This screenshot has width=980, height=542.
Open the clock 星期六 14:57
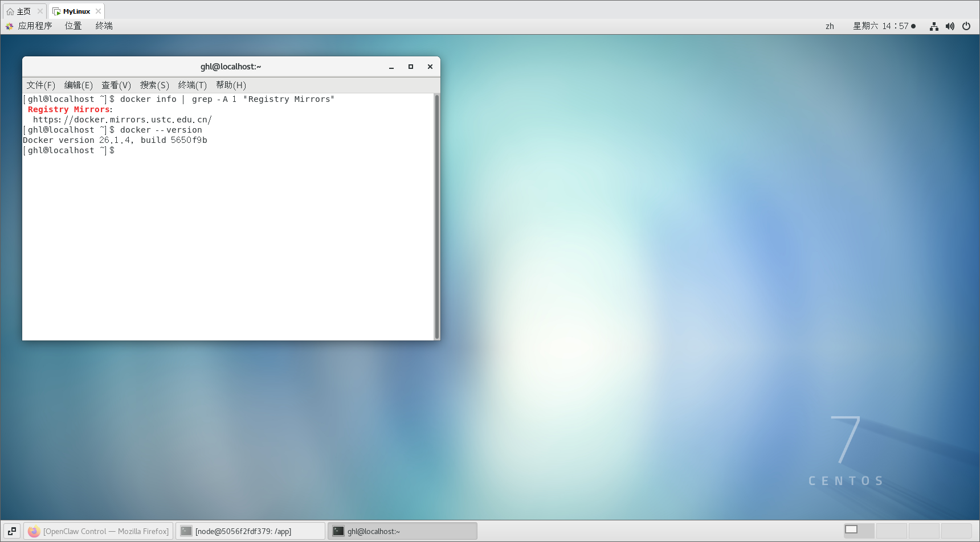[x=884, y=26]
